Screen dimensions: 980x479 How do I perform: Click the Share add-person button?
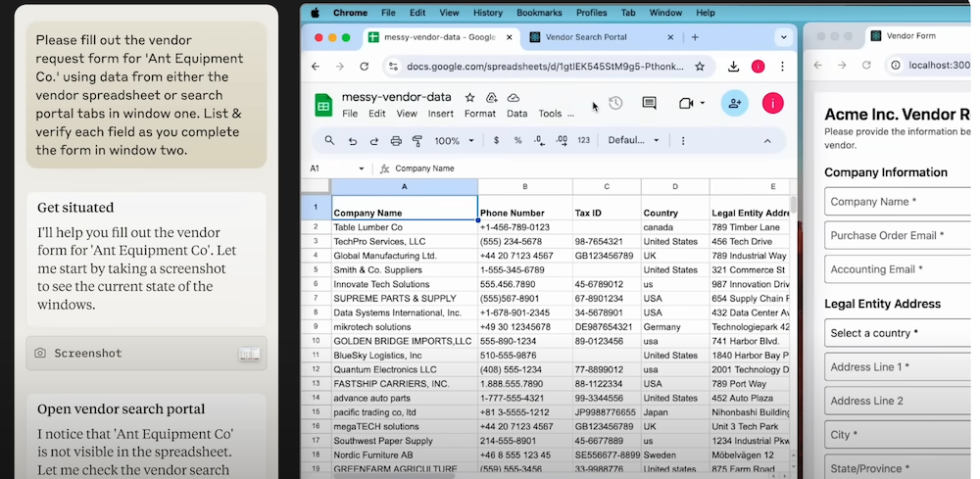click(734, 104)
